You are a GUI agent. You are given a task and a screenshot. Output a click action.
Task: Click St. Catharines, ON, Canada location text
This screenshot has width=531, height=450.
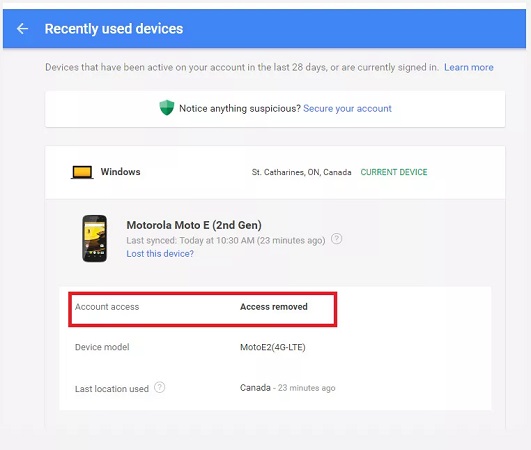(301, 172)
